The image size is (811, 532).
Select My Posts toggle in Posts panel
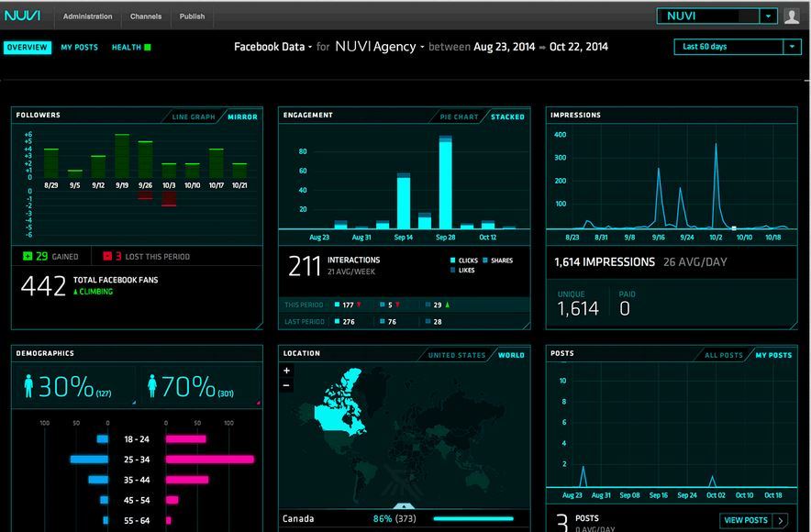point(773,355)
